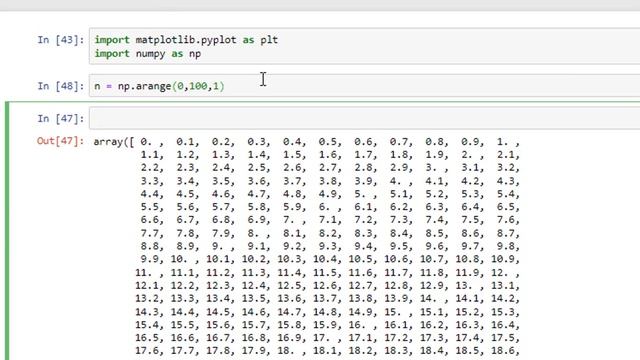
Task: Click output value 8.8
Action: 150,246
